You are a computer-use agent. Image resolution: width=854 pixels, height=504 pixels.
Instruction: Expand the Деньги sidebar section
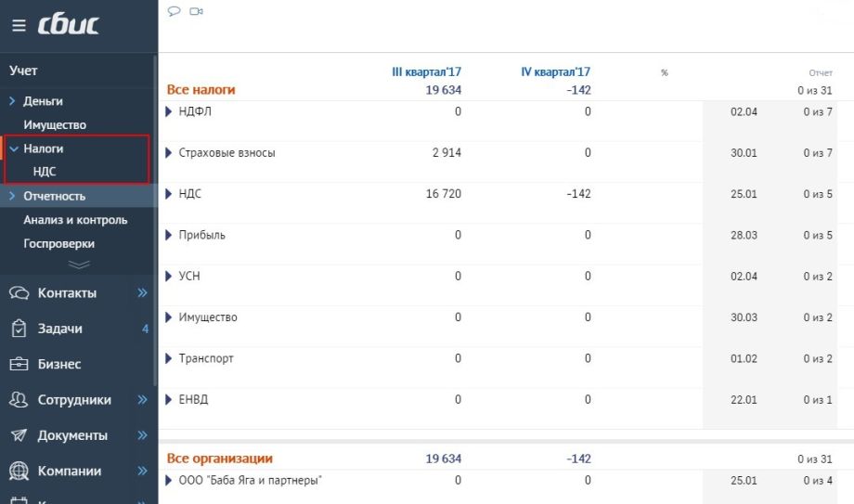click(x=13, y=101)
